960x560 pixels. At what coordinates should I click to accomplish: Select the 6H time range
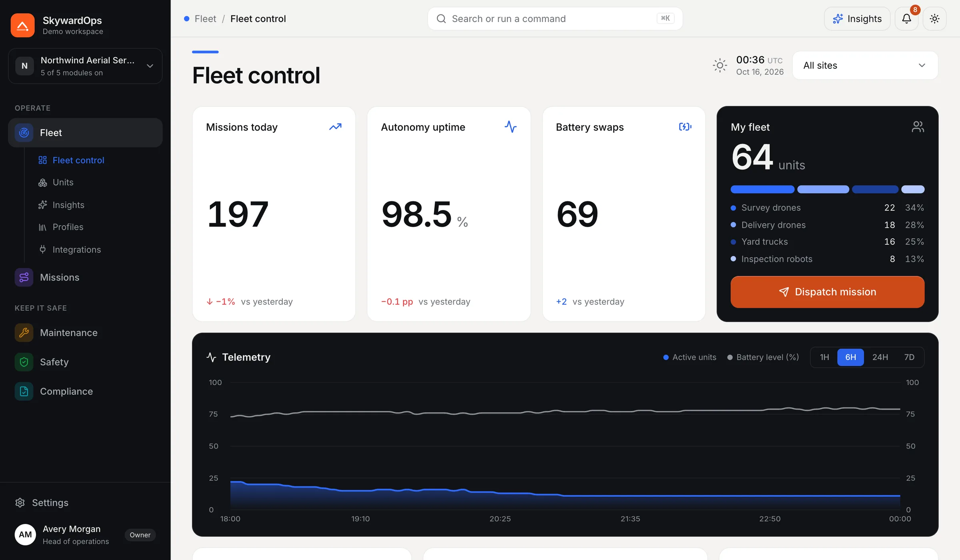point(850,357)
